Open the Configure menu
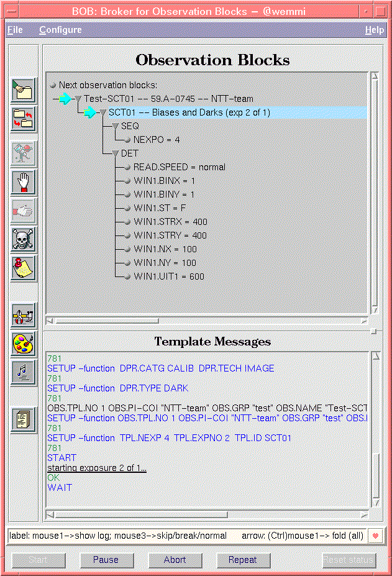This screenshot has height=576, width=392. pyautogui.click(x=60, y=30)
